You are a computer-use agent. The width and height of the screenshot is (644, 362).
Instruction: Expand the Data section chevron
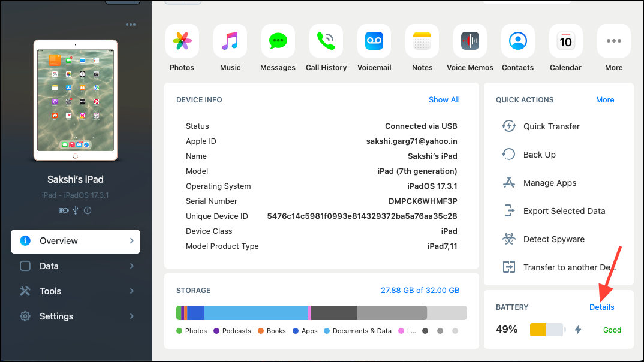131,266
